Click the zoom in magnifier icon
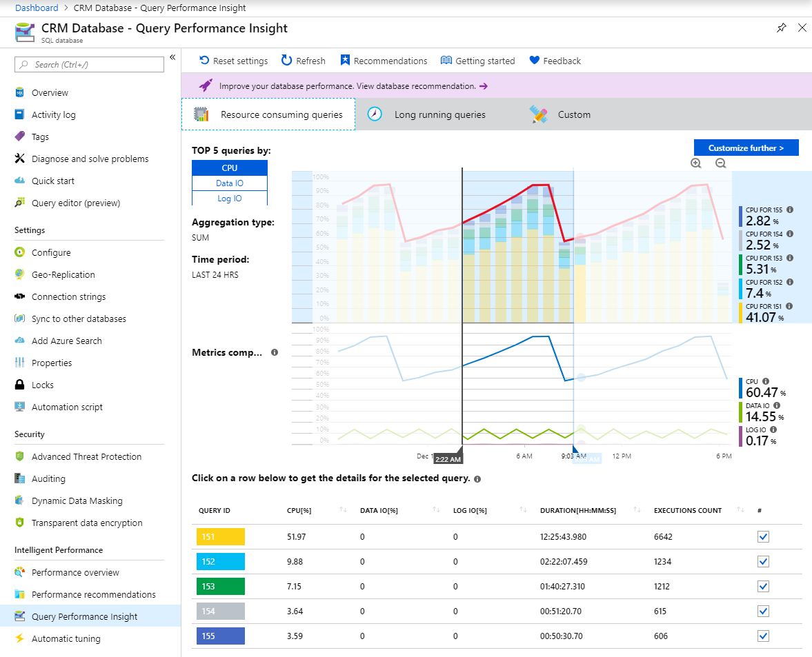 [695, 163]
